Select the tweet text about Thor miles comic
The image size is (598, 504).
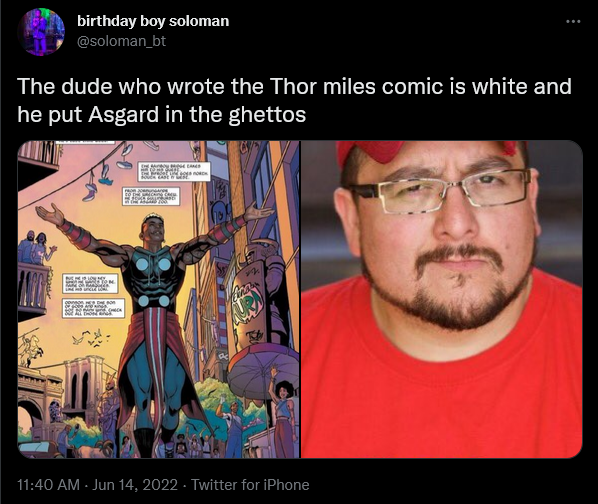[x=294, y=100]
